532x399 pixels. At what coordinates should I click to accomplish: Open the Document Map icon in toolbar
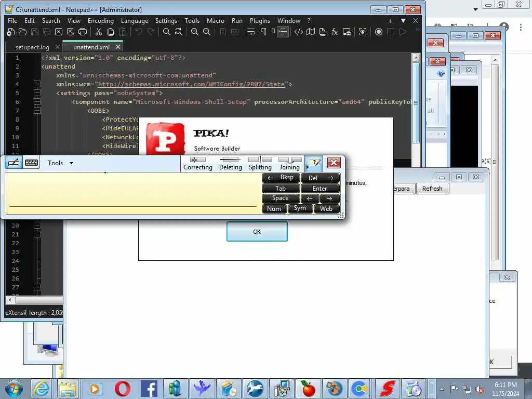311,32
